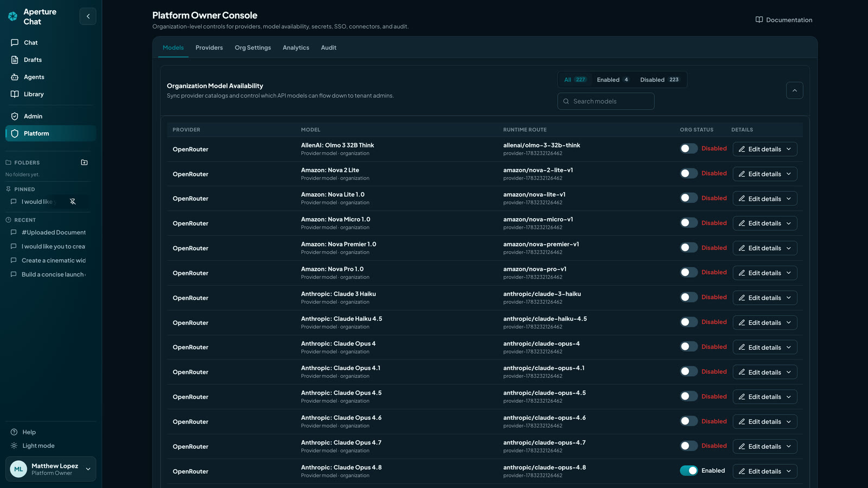Expand Edit details dropdown for Claude Opus 4.5

[x=789, y=397]
